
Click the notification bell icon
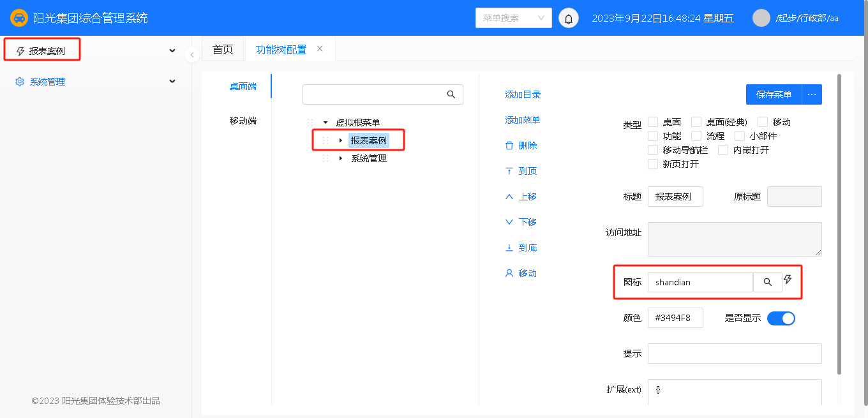pyautogui.click(x=569, y=19)
